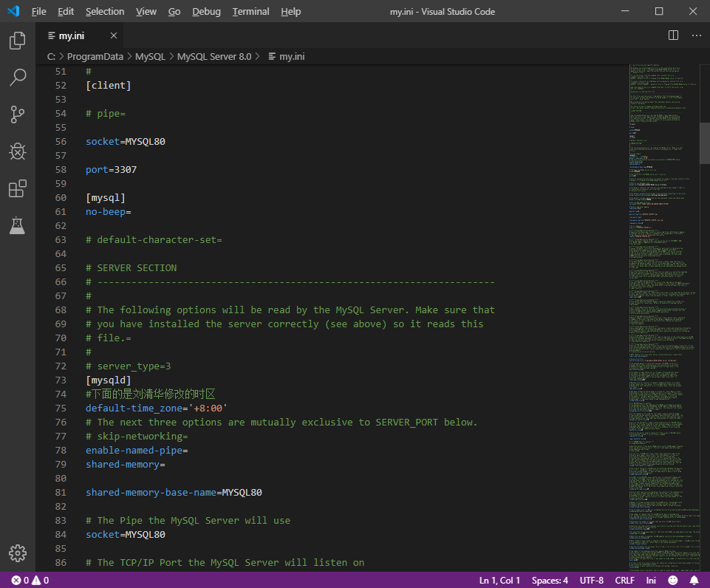Select language mode Ini in status bar
Screen dimensions: 710x588
point(651,581)
